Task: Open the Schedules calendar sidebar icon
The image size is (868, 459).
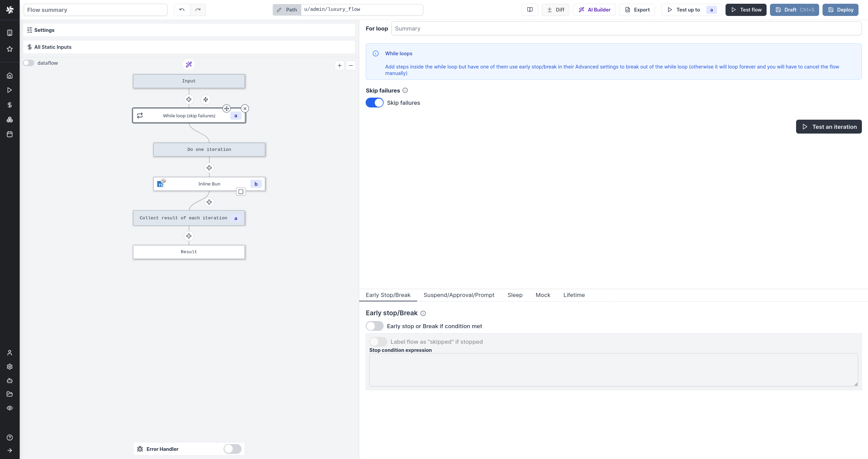Action: click(10, 134)
